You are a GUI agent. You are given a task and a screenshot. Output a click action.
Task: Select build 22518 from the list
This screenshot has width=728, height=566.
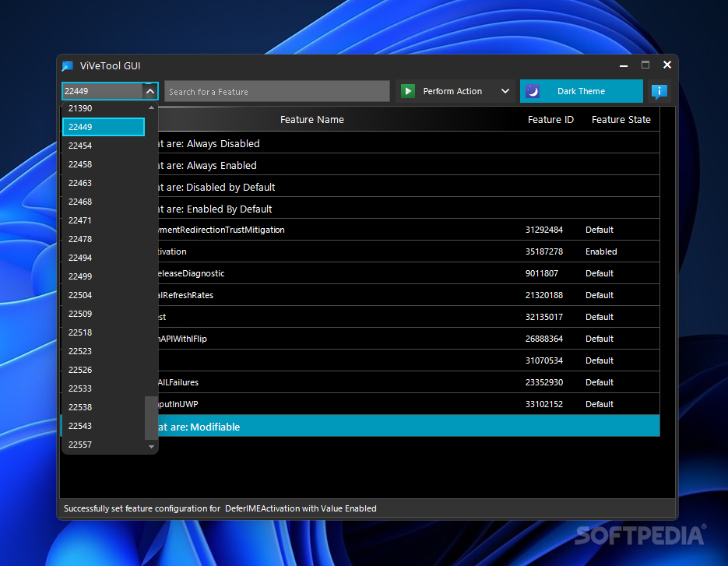[x=104, y=332]
